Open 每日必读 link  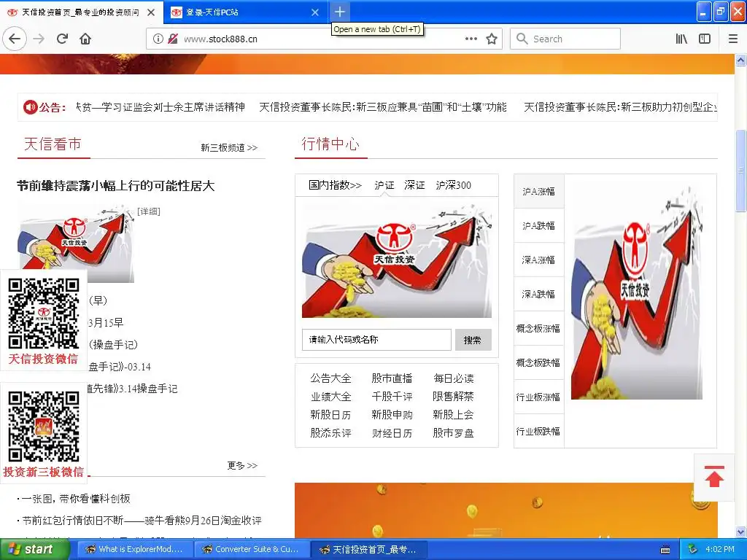(454, 378)
